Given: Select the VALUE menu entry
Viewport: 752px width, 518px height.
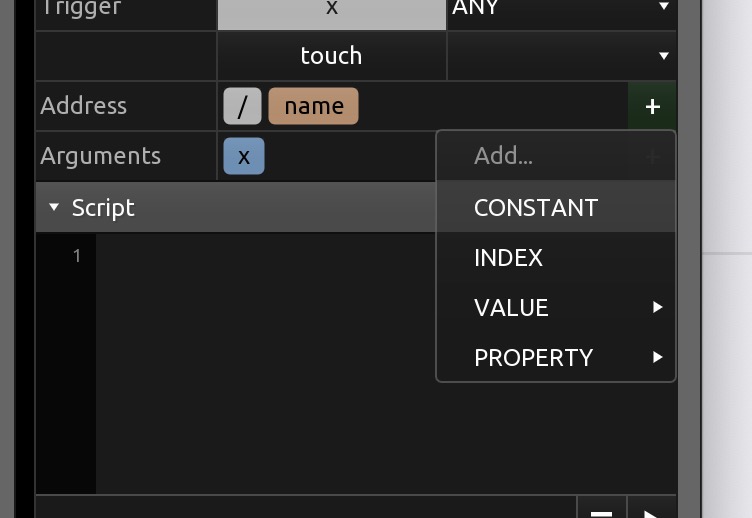Looking at the screenshot, I should (511, 307).
